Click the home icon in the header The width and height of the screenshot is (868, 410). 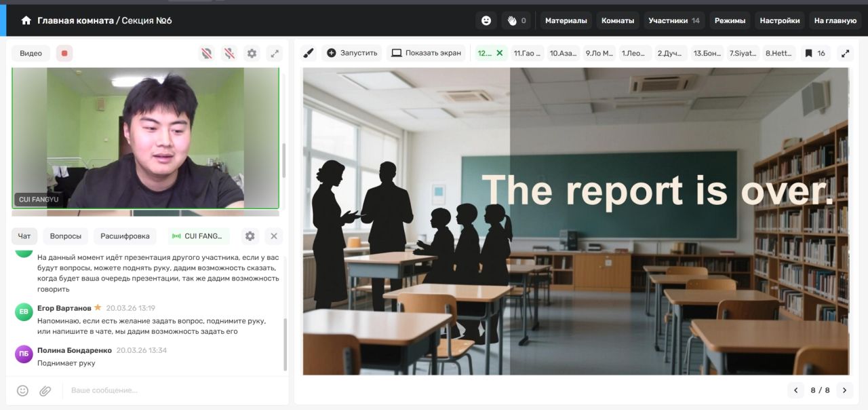coord(26,20)
